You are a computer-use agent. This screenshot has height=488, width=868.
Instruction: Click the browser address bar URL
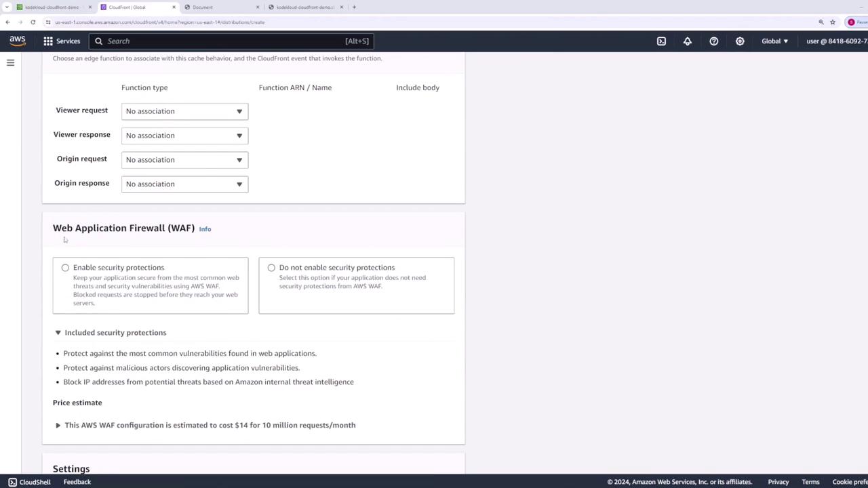click(x=160, y=22)
